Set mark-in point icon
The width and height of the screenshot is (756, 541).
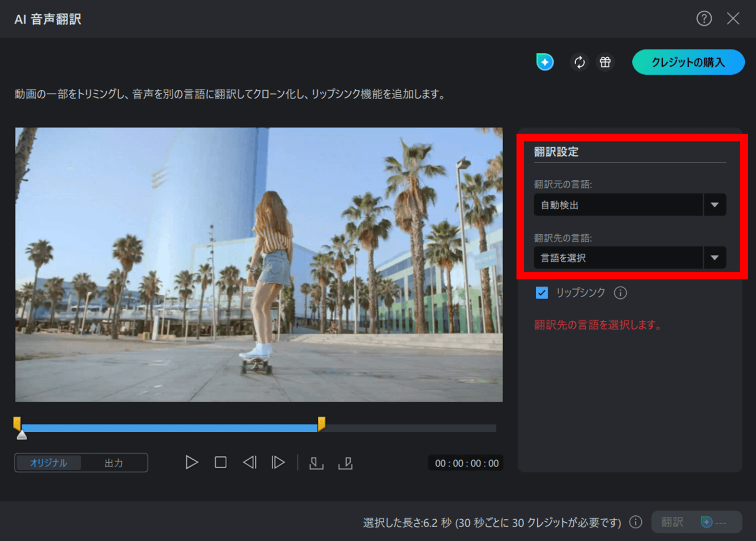click(x=316, y=463)
